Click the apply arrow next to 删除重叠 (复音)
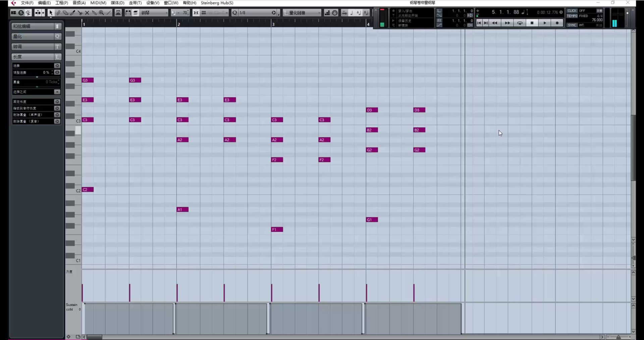Viewport: 644px width, 340px height. pos(57,122)
